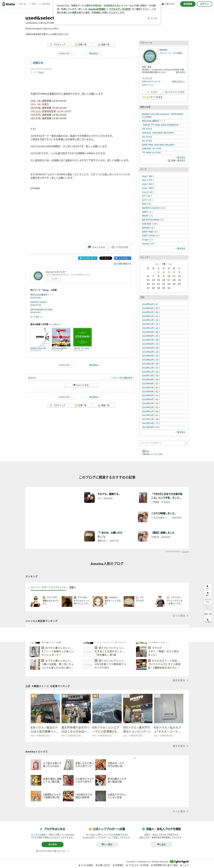Click the Facebook シェアする button
The width and height of the screenshot is (214, 868).
(x=123, y=258)
